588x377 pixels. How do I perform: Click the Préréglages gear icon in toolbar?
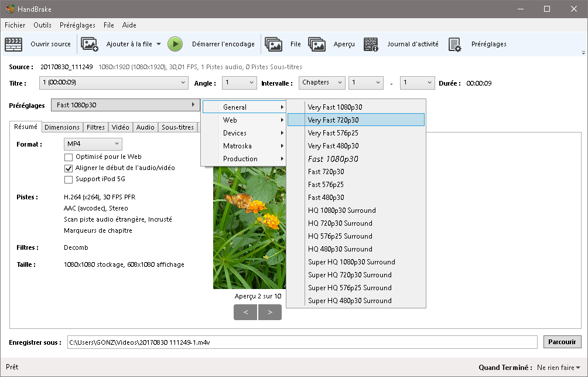point(455,44)
